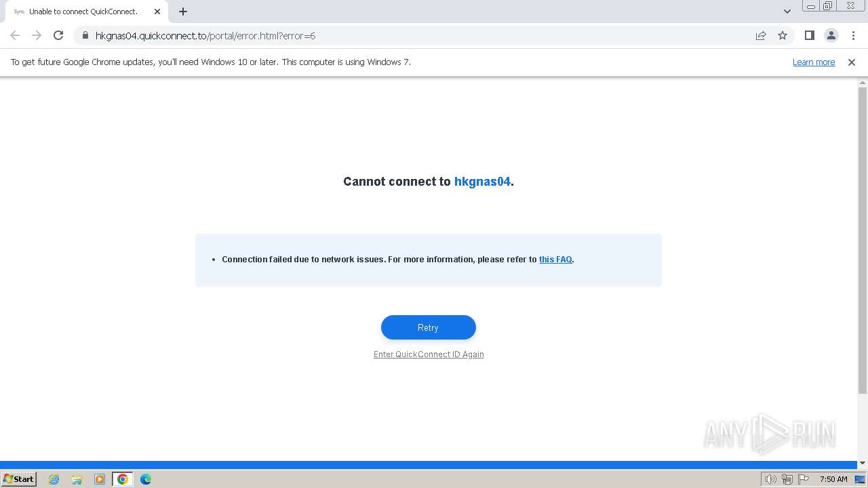Open the network tray icon
868x488 pixels.
coord(787,479)
